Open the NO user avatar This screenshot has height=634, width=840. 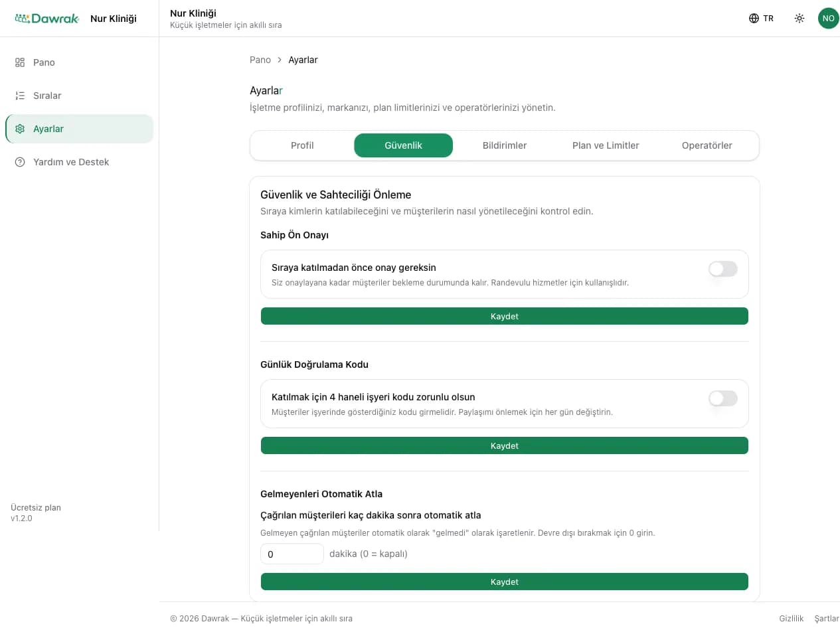click(828, 19)
